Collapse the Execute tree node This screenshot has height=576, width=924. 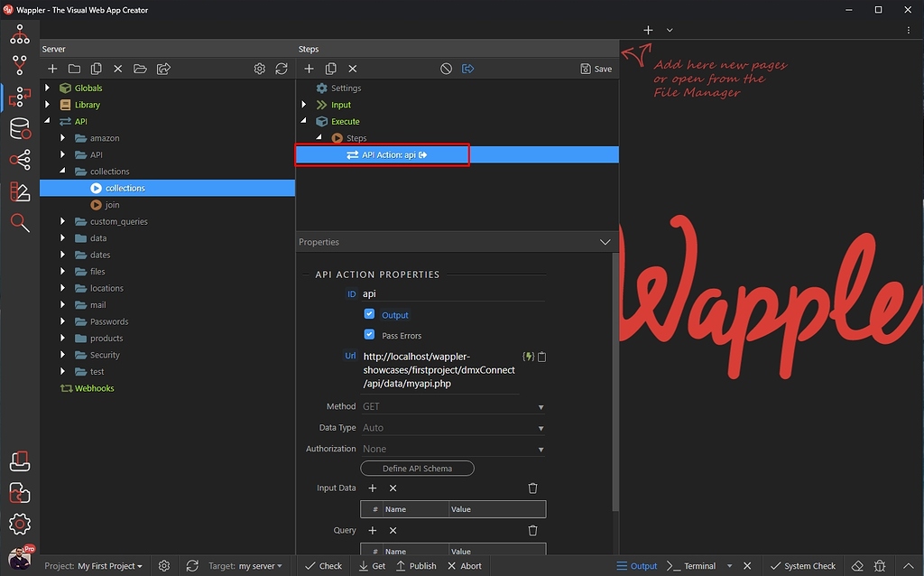pos(304,121)
